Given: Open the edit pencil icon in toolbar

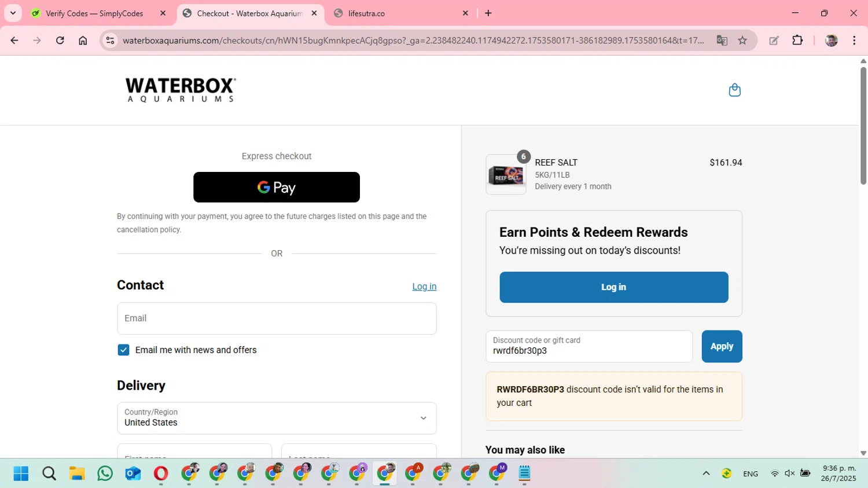Looking at the screenshot, I should coord(774,41).
